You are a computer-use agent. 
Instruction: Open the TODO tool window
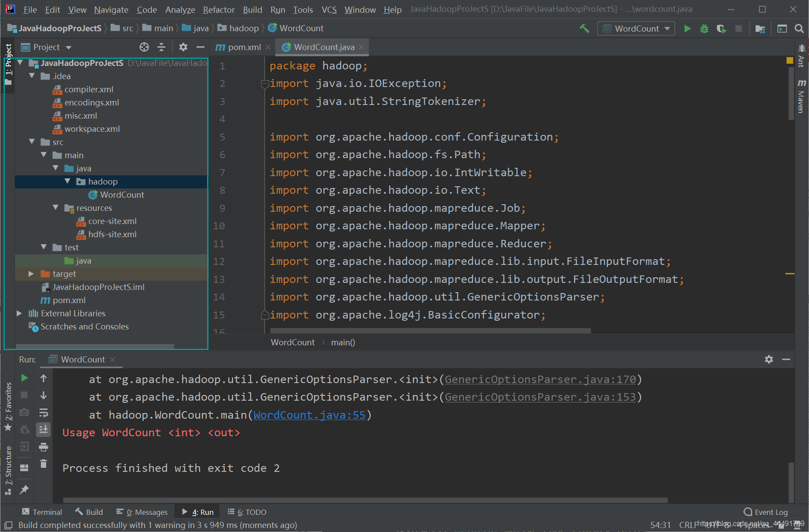[247, 512]
